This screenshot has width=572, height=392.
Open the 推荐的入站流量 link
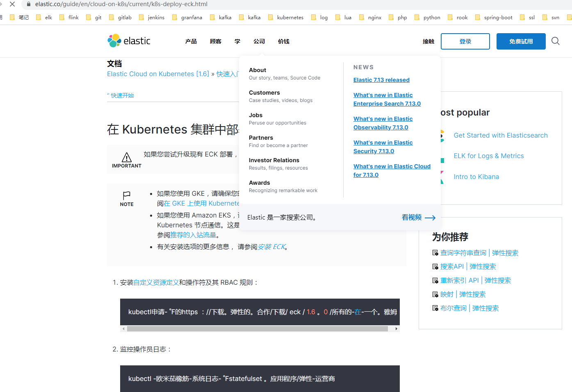point(193,235)
